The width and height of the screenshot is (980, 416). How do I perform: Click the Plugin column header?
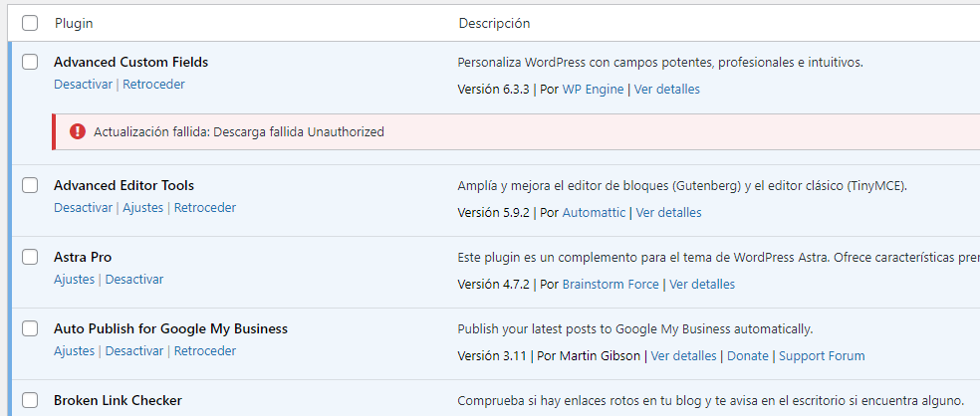(74, 23)
